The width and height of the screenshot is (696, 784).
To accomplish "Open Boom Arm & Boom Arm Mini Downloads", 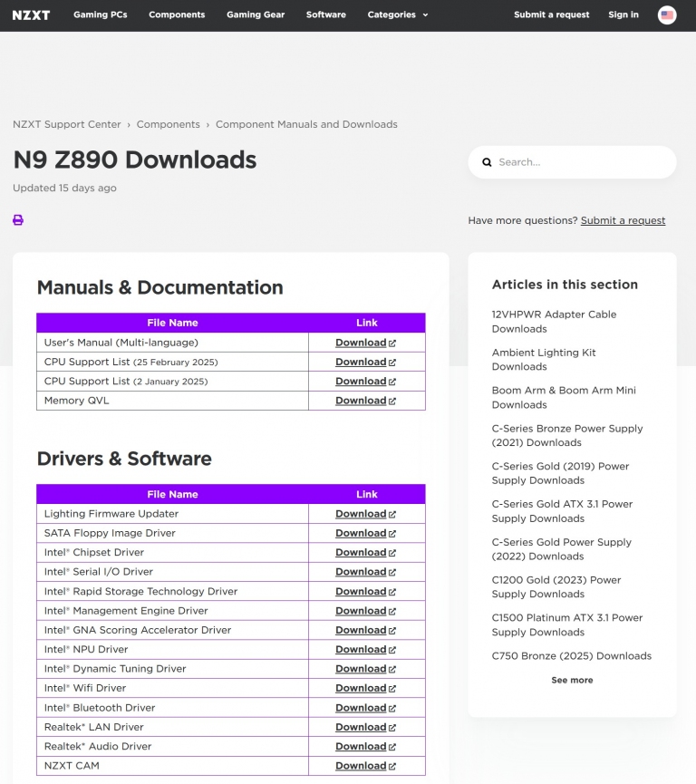I will [x=564, y=398].
